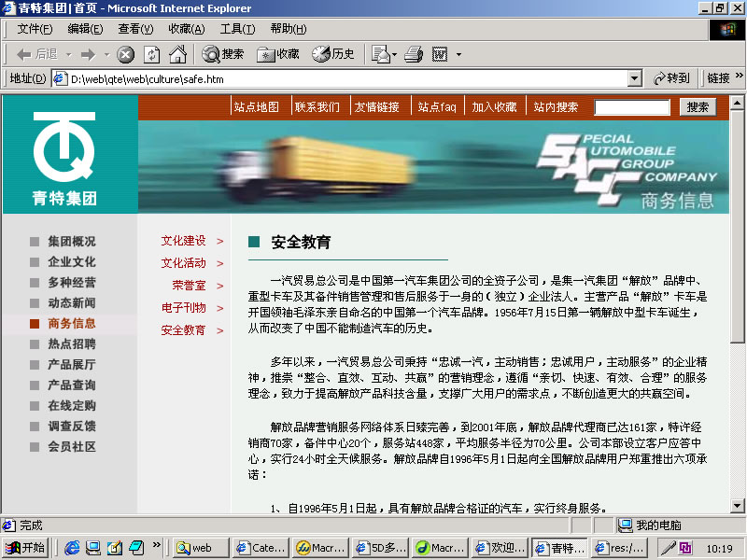
Task: Click the site 搜索 button
Action: [x=698, y=107]
